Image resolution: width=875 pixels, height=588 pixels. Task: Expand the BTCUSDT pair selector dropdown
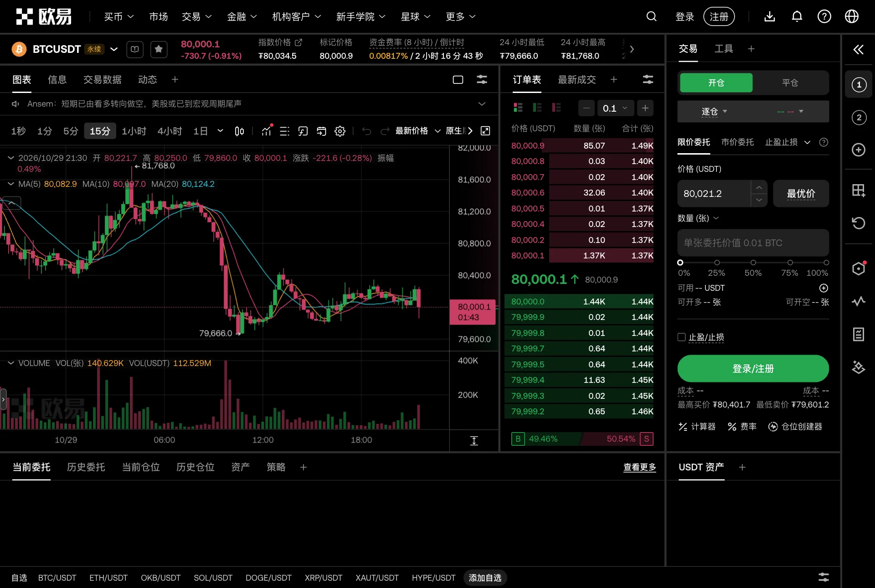pyautogui.click(x=114, y=49)
